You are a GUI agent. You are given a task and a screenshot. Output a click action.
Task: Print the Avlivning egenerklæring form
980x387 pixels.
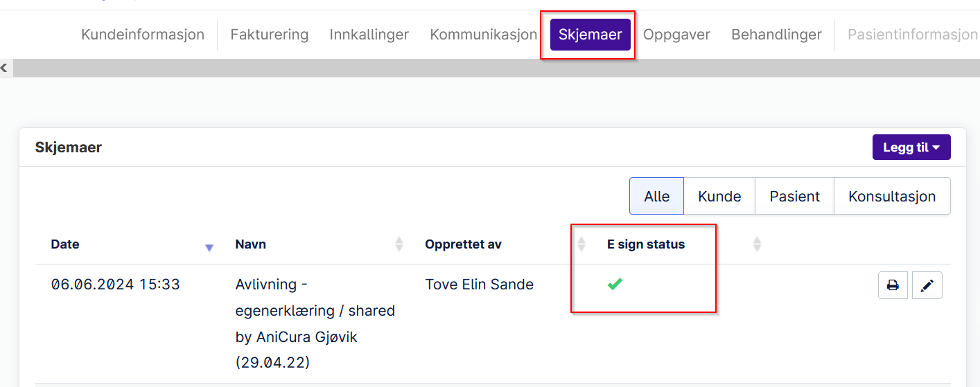893,285
